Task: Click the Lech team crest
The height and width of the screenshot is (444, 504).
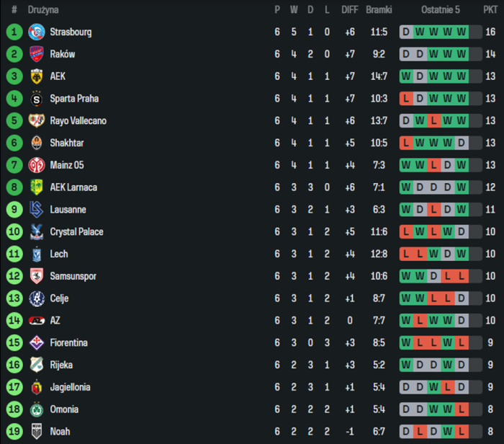Action: pos(36,254)
